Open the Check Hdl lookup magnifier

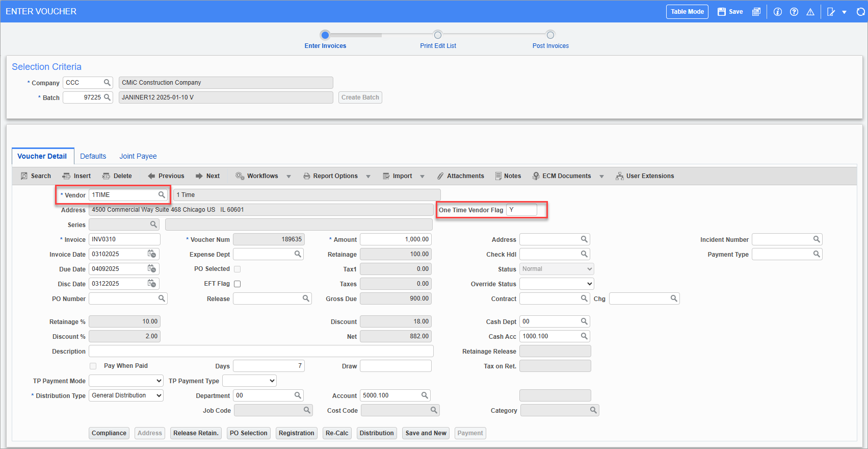tap(585, 254)
